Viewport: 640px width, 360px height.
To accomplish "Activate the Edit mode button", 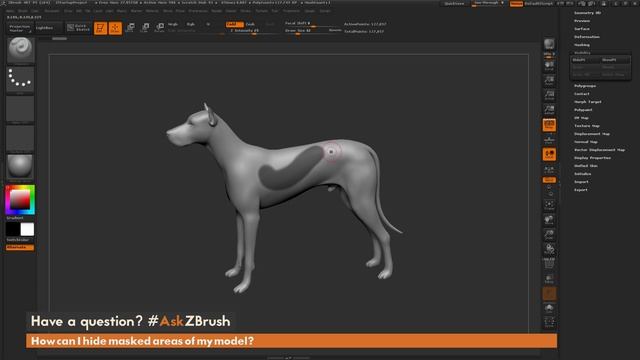I will (x=100, y=28).
